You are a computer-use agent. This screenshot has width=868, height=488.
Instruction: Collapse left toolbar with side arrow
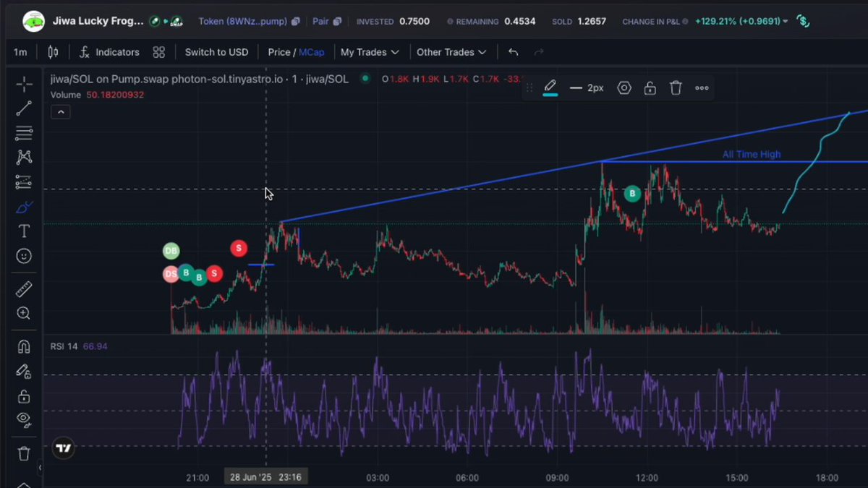point(40,468)
